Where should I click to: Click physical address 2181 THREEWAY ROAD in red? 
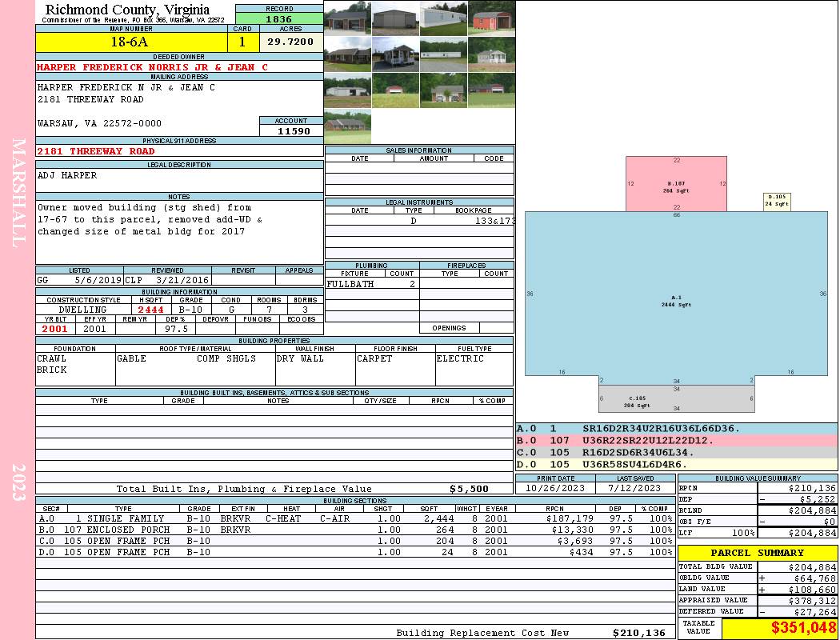[96, 151]
